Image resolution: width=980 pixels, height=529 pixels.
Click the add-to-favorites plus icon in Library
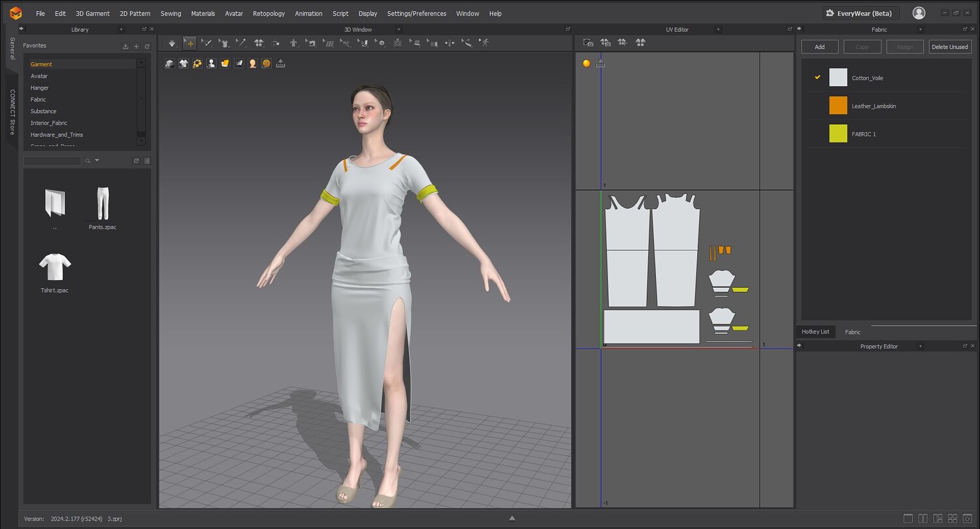137,46
